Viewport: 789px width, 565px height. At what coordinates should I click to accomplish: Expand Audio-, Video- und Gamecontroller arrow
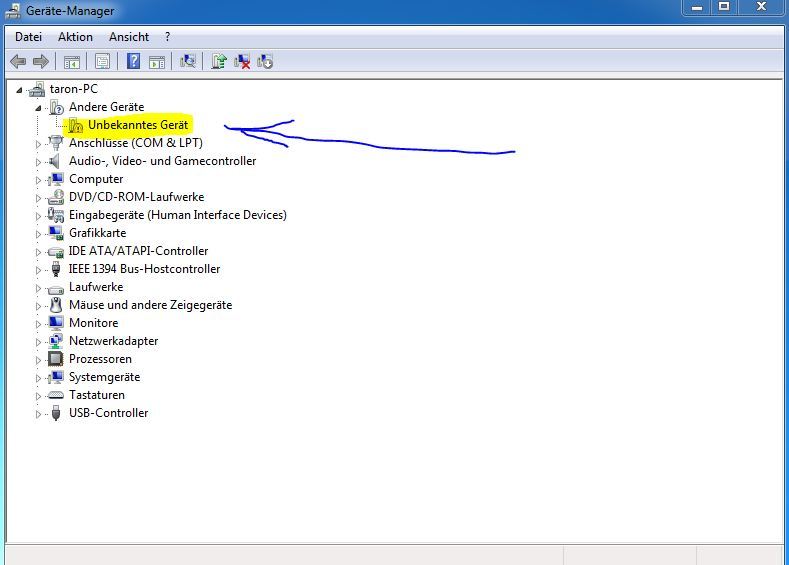click(x=38, y=162)
